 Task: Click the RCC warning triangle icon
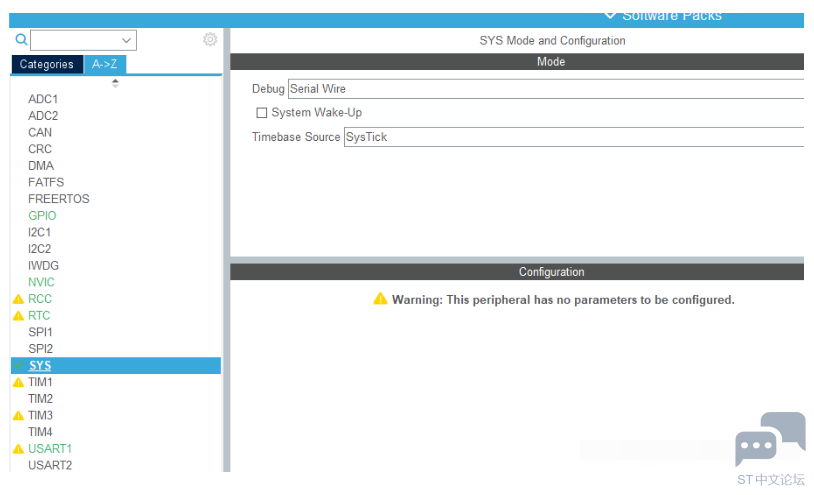18,299
